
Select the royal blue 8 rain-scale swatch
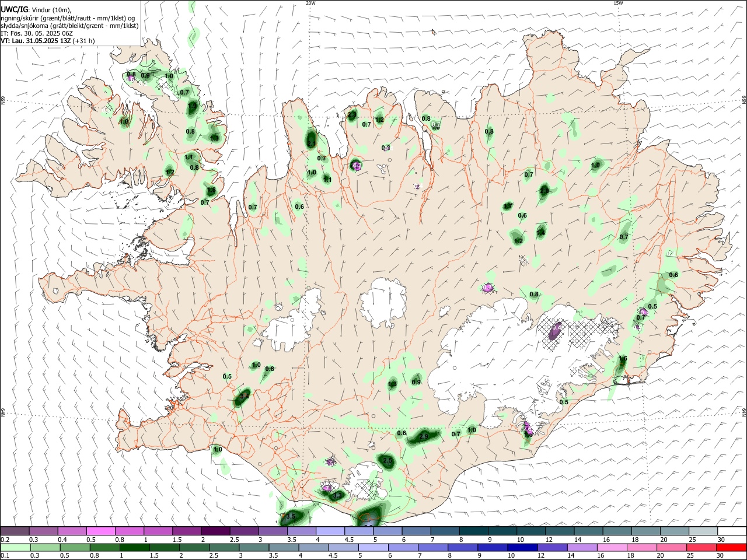(x=463, y=547)
